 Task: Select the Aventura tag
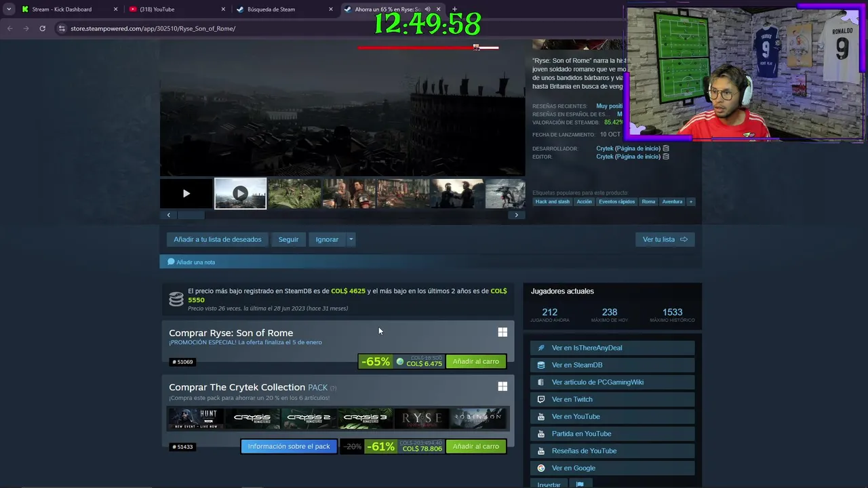pyautogui.click(x=673, y=201)
